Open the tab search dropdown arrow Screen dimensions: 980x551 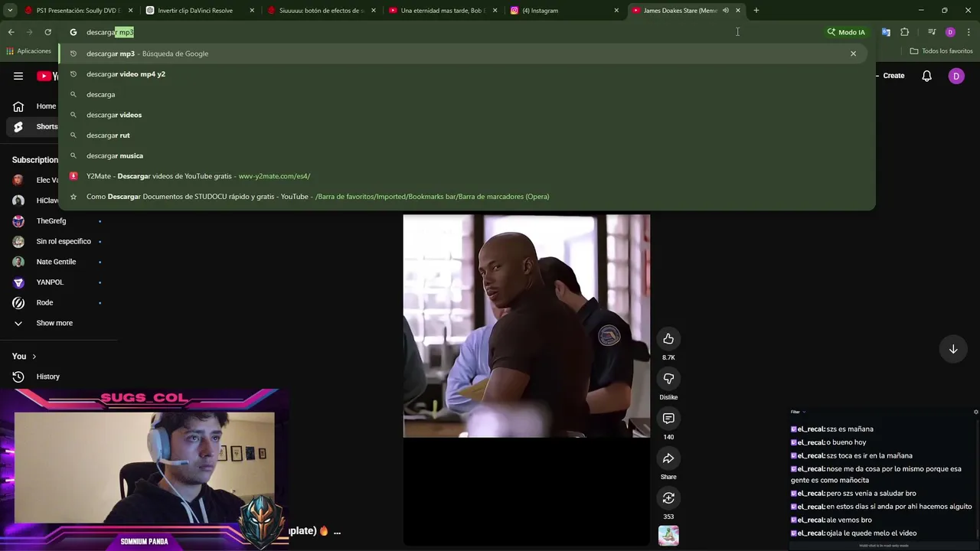coord(10,11)
